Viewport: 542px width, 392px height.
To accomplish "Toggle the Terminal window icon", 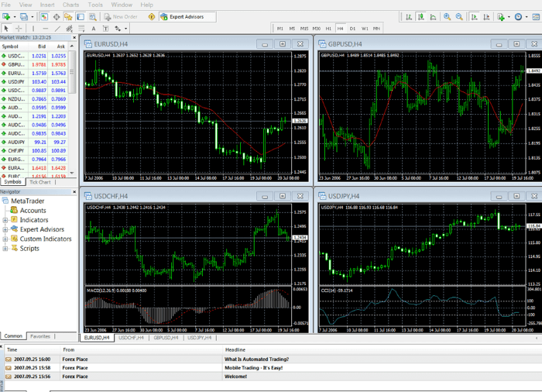I will pyautogui.click(x=81, y=16).
